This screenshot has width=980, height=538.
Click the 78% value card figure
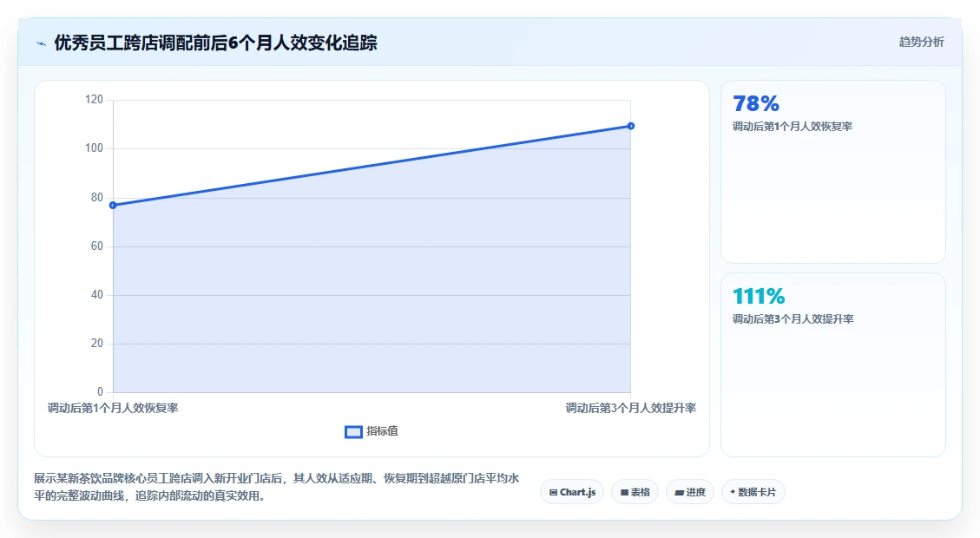tap(756, 103)
